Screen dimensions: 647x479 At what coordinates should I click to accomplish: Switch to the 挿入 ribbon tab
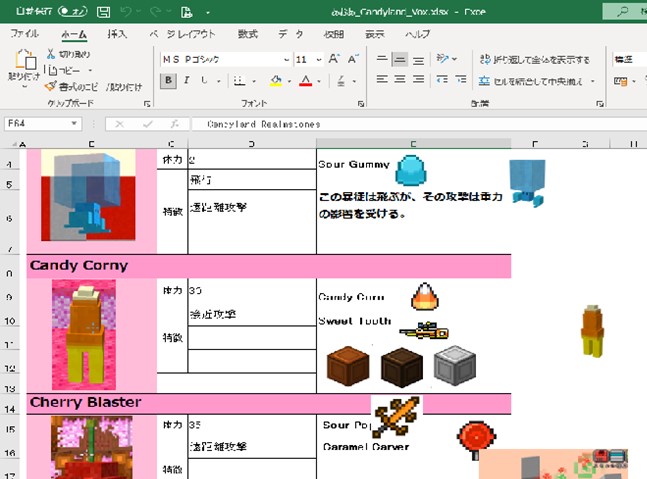click(x=117, y=34)
